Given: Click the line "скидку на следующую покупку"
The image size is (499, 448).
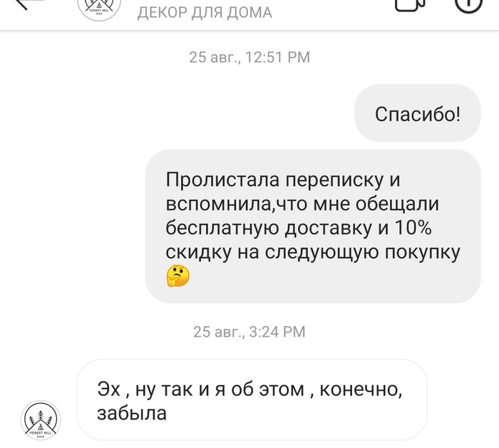Looking at the screenshot, I should pyautogui.click(x=313, y=253).
